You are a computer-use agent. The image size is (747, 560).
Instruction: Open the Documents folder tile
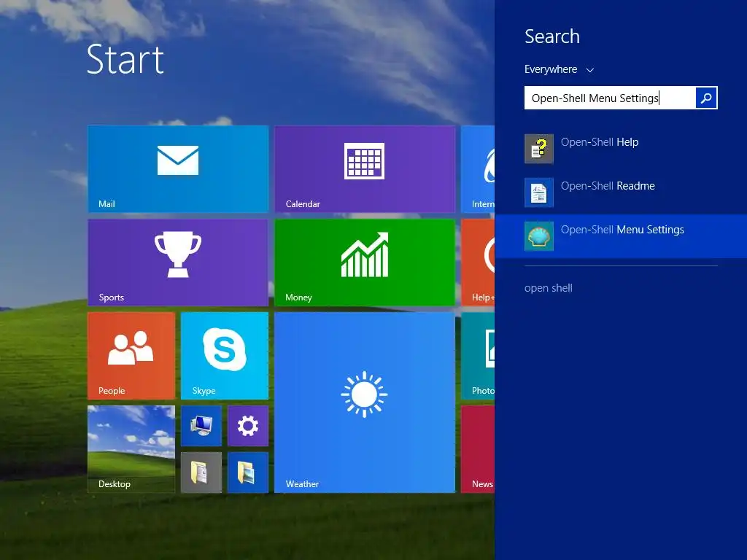[x=201, y=472]
